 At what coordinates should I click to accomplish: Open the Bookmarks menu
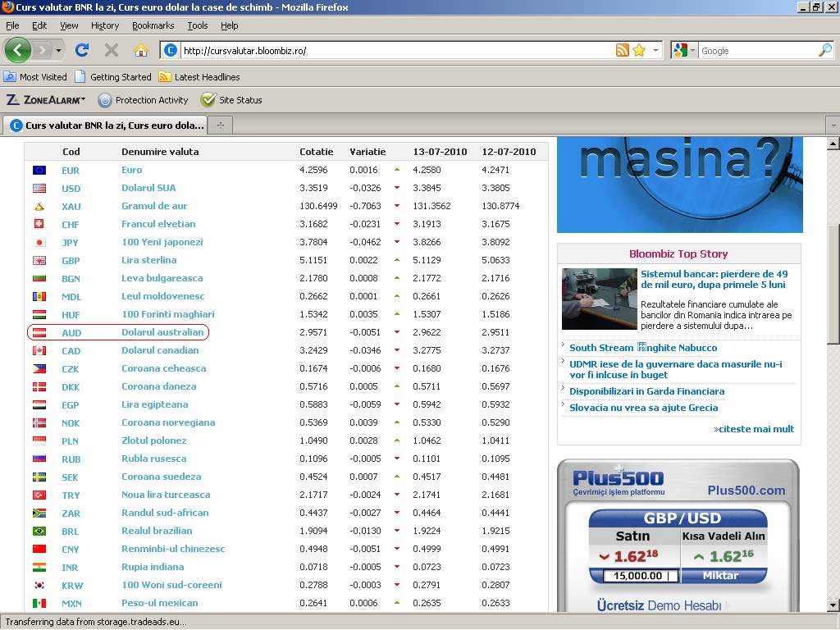pos(153,25)
